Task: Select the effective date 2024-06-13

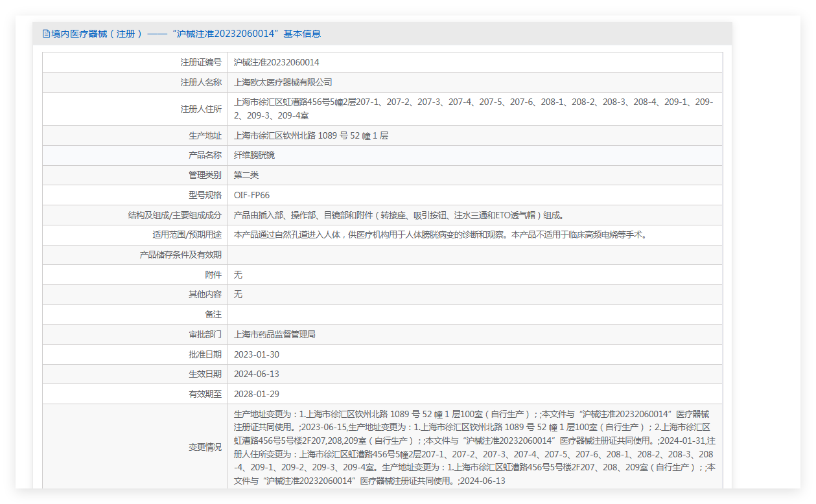Action: 257,374
